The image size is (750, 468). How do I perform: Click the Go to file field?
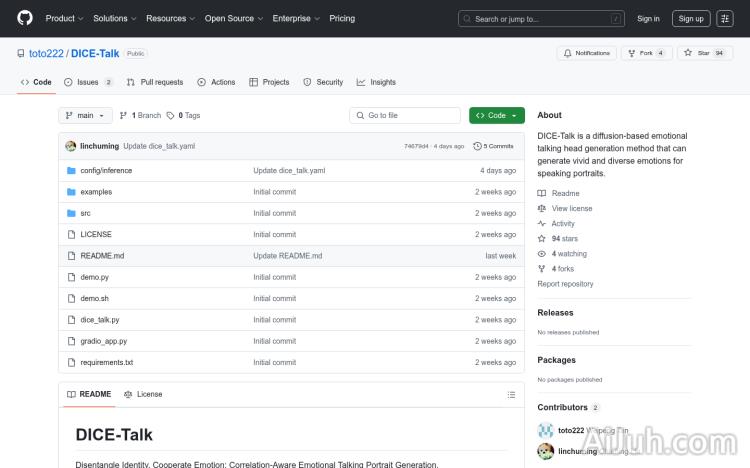[404, 116]
